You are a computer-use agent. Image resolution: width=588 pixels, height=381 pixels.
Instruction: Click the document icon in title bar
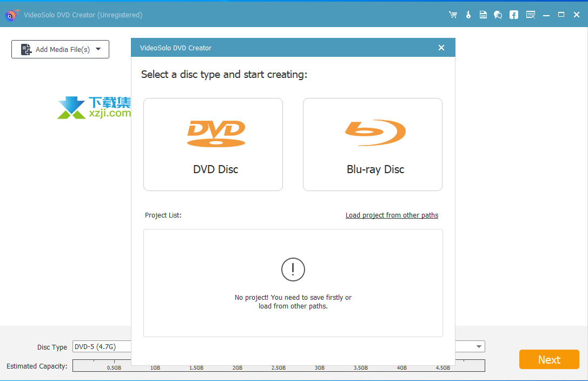coord(483,15)
